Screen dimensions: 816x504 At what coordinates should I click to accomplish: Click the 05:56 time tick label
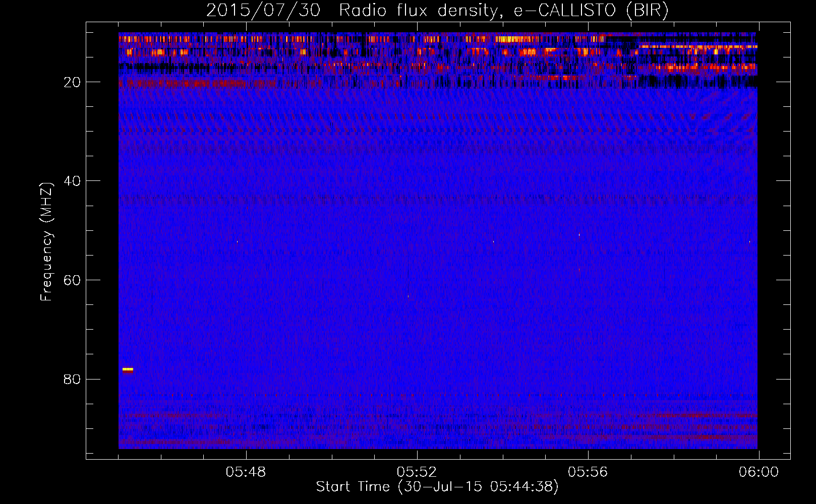tap(588, 472)
